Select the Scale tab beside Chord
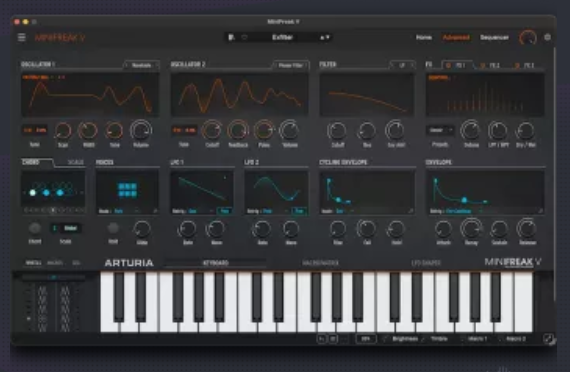The height and width of the screenshot is (372, 570). click(x=76, y=162)
